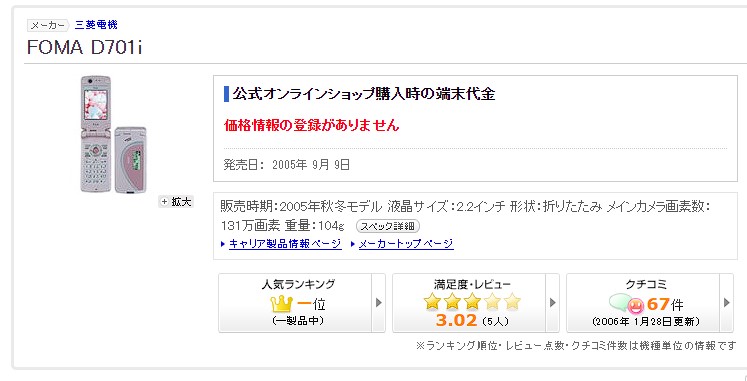Expand the 人気ランキング arrow

coord(379,303)
